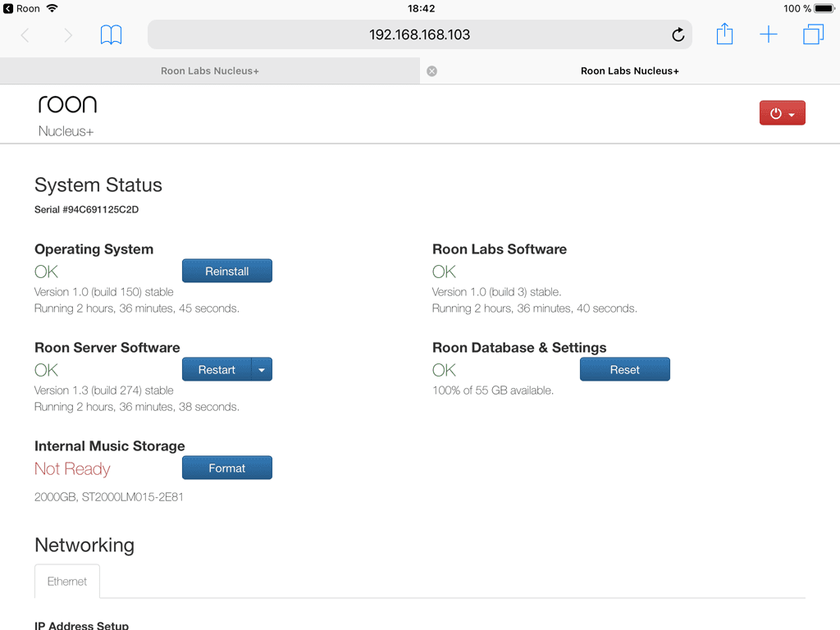Open the Safari bookmarks book icon
840x630 pixels.
point(111,34)
